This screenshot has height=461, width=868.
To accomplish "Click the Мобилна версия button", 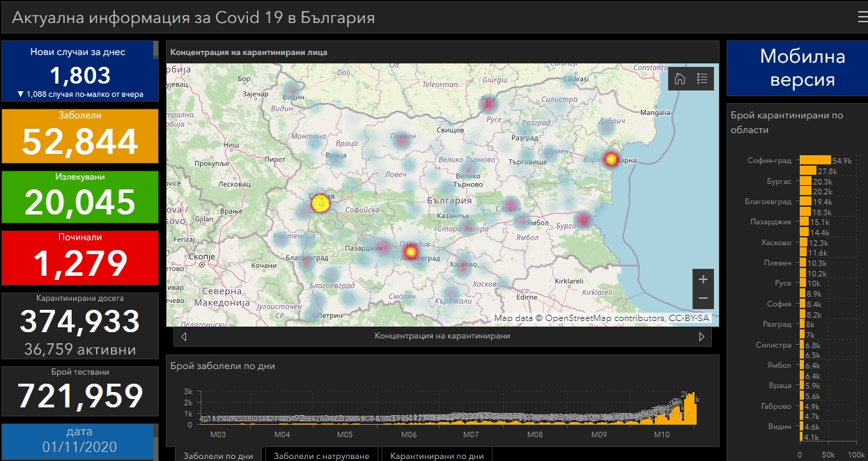I will [802, 68].
